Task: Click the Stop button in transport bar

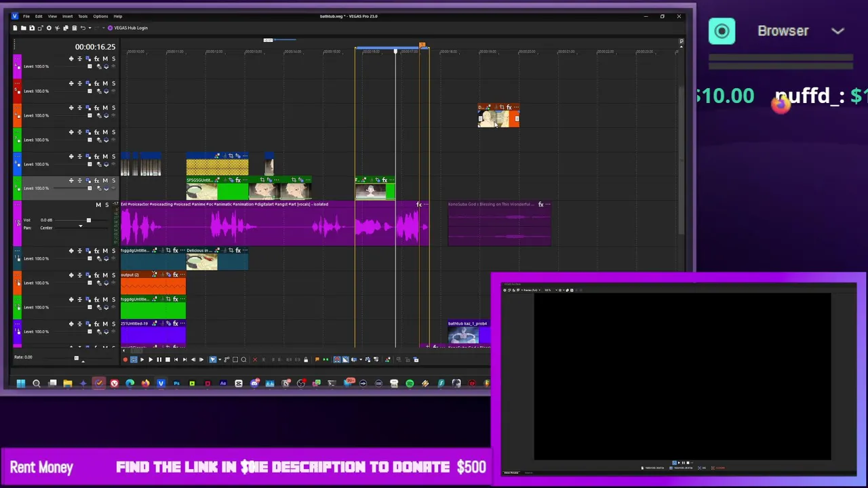Action: (167, 359)
